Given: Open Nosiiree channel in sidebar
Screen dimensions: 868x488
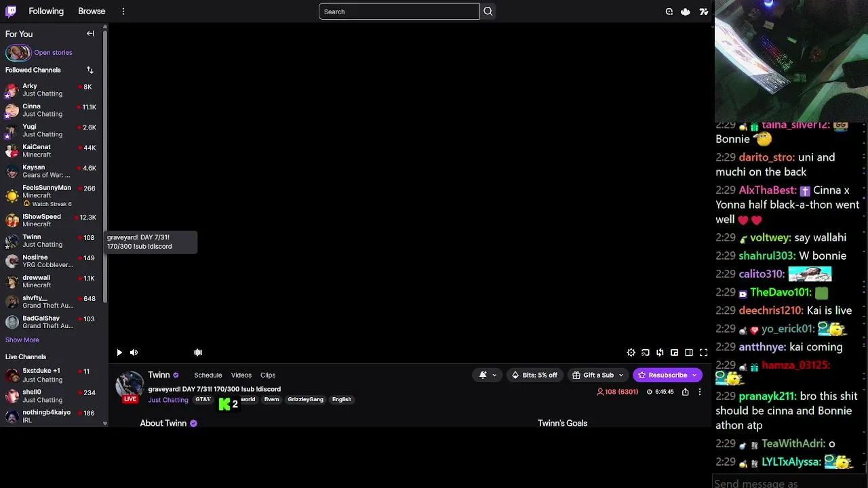Looking at the screenshot, I should tap(52, 261).
